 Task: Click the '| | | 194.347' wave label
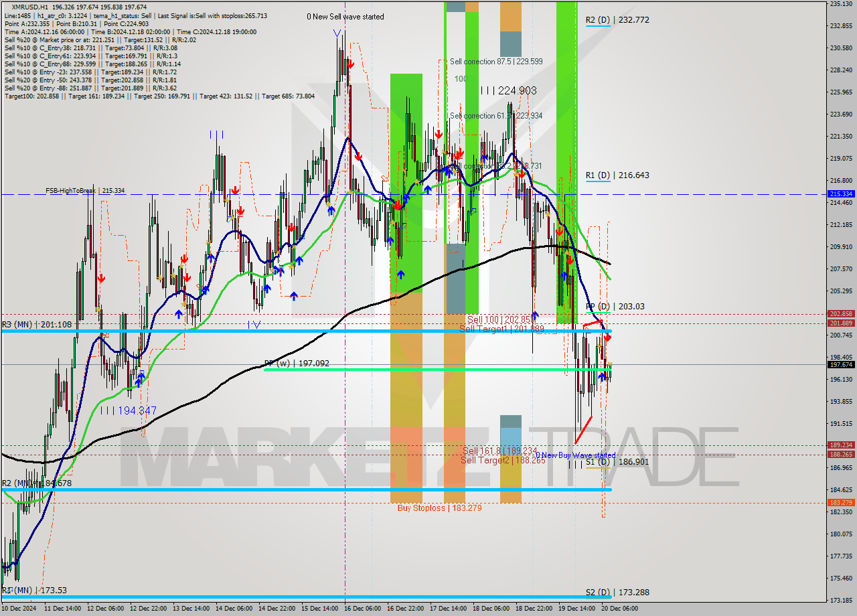coord(128,410)
